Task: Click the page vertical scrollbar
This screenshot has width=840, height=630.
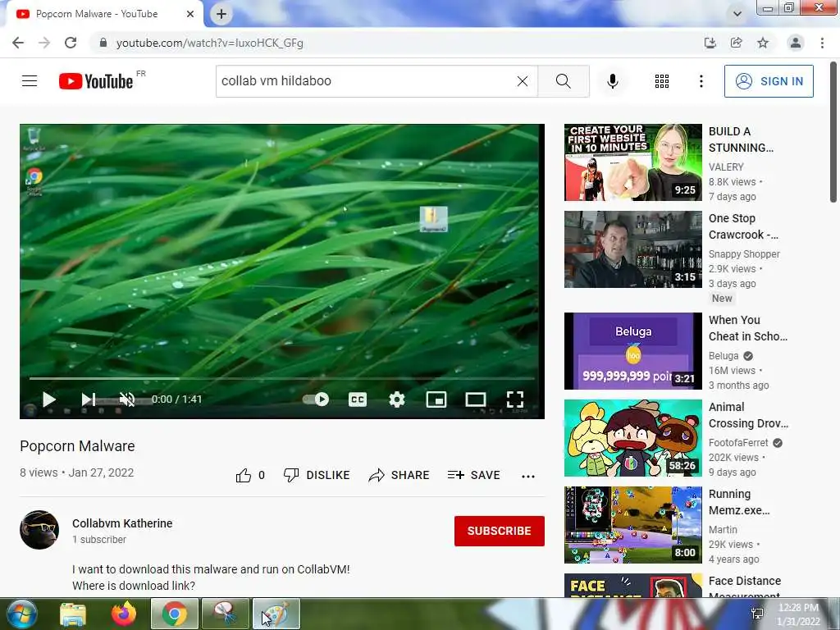Action: pos(833,132)
